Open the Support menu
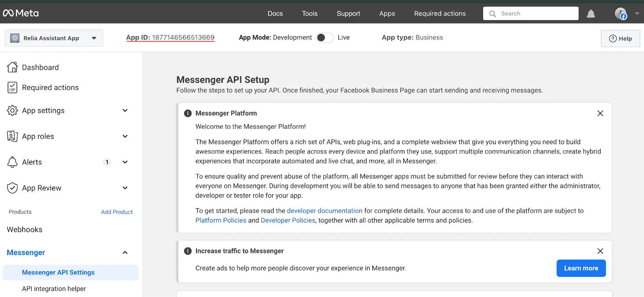Screen dimensions: 644x297 coord(349,13)
